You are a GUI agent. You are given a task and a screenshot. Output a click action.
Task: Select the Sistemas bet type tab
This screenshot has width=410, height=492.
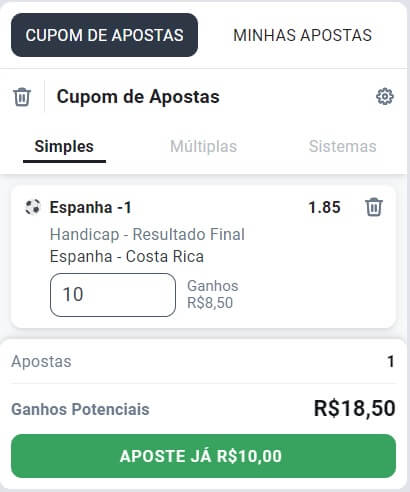coord(342,147)
